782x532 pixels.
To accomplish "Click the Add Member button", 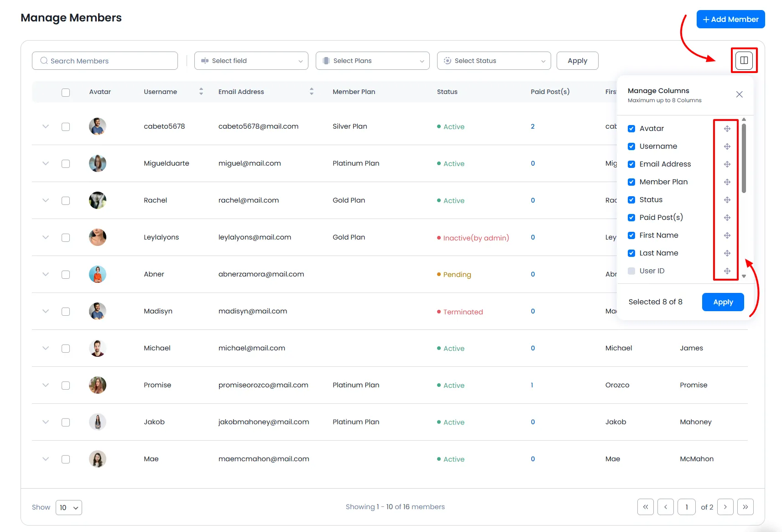I will pos(730,19).
